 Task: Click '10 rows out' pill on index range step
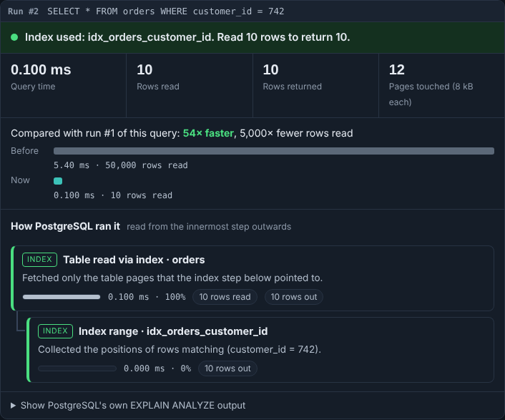pyautogui.click(x=227, y=368)
